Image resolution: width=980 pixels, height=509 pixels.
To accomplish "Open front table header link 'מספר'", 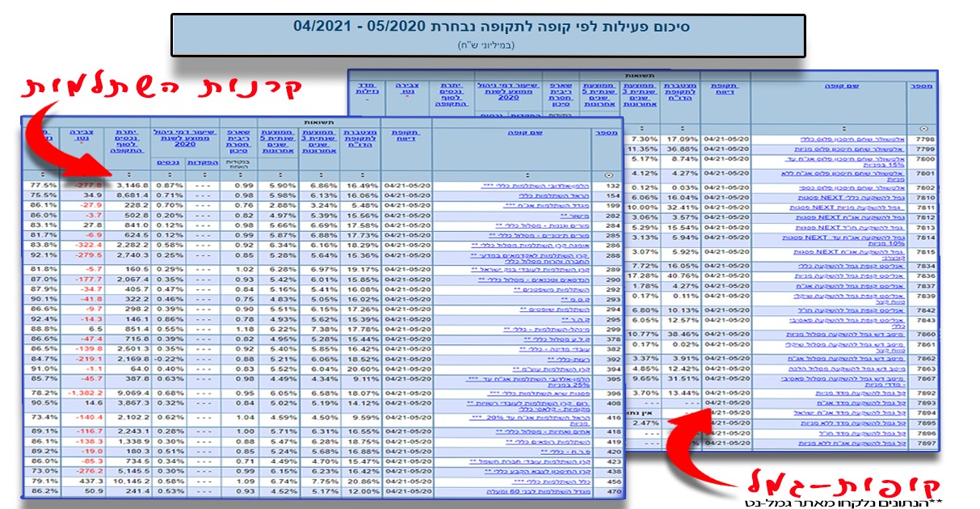I will (608, 135).
